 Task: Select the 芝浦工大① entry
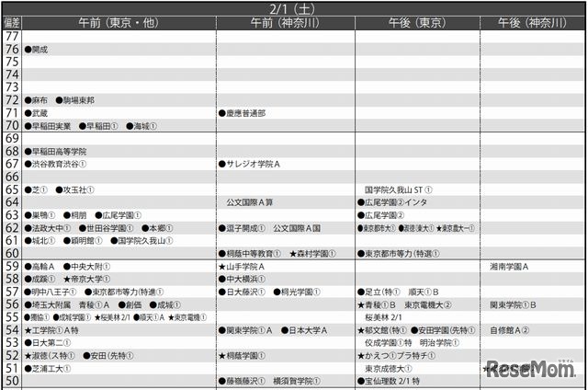click(x=48, y=369)
